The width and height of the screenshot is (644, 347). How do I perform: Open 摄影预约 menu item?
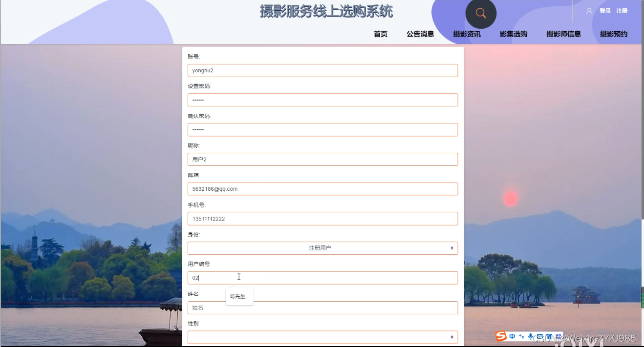pyautogui.click(x=614, y=34)
